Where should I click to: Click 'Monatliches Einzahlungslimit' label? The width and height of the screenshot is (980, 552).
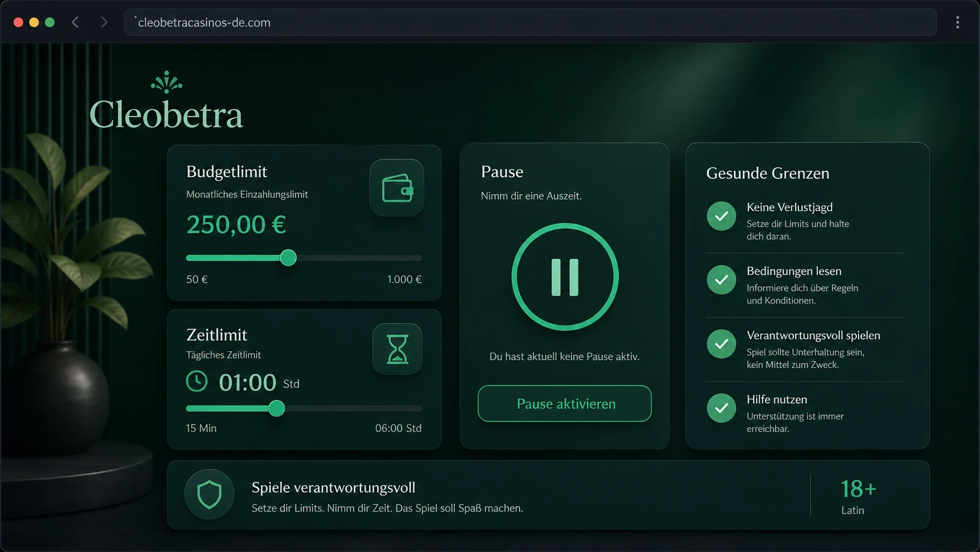(x=247, y=194)
